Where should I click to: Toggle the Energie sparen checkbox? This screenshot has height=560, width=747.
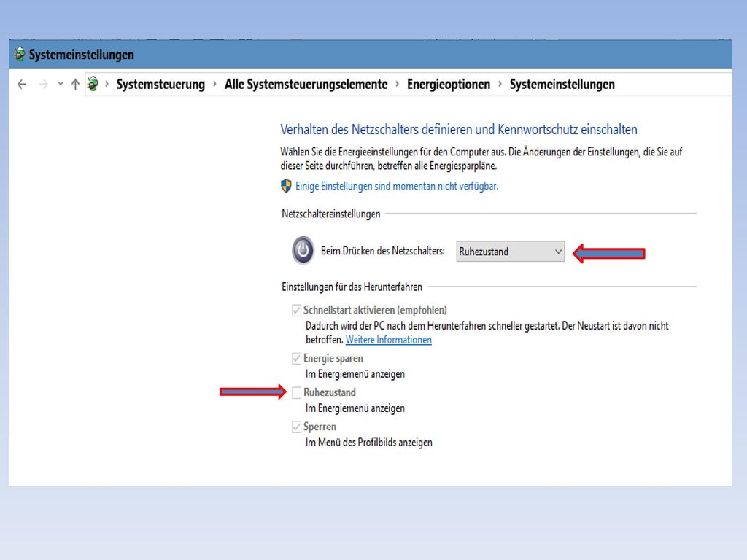pyautogui.click(x=296, y=359)
